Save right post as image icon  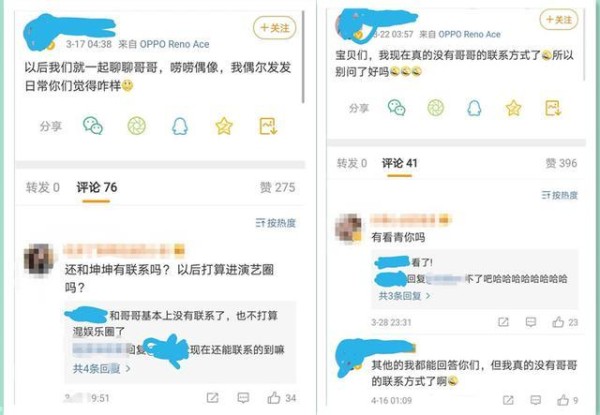553,108
